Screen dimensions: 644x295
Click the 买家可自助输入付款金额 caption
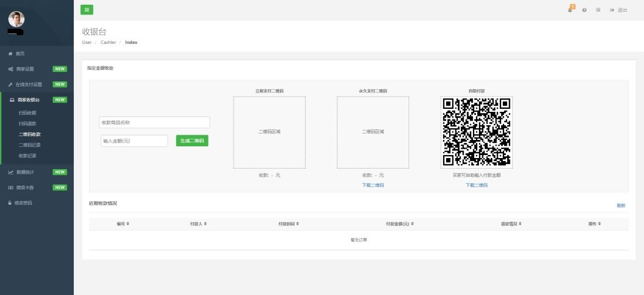pos(477,175)
